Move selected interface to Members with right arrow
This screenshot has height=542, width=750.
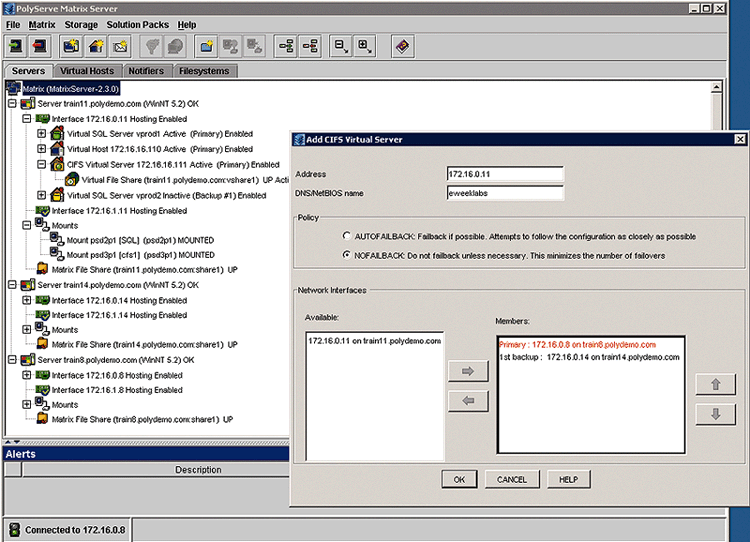click(468, 371)
